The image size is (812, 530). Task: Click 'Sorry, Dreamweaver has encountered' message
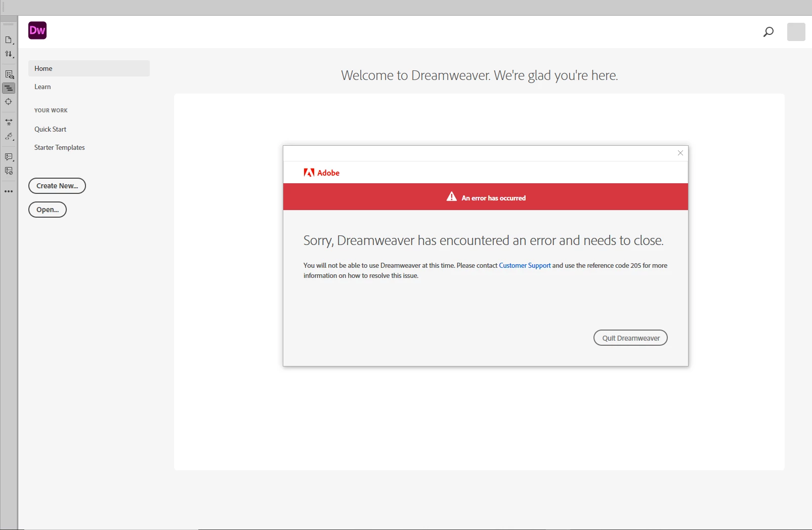(484, 240)
